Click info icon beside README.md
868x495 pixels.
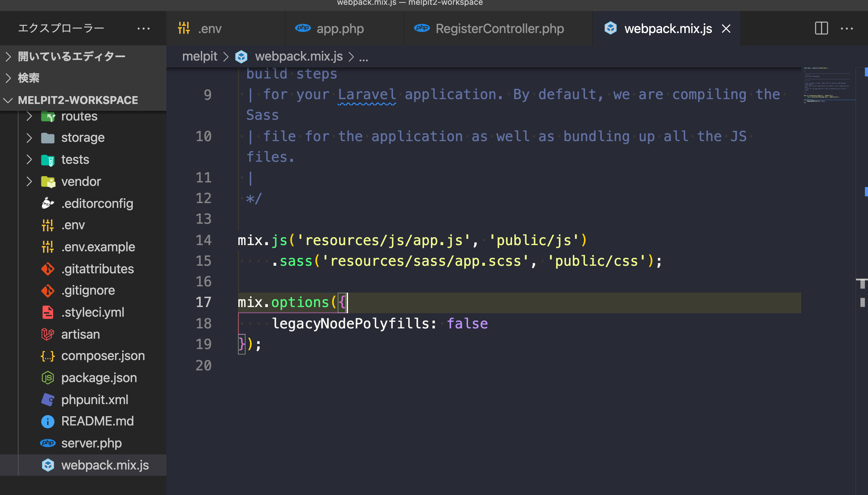click(x=47, y=421)
